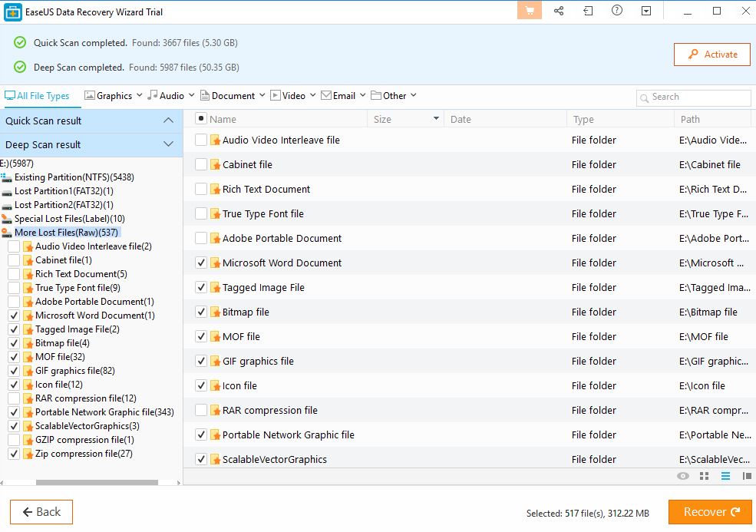The height and width of the screenshot is (532, 756).
Task: Click folder icon of GZIP compression file tree item
Action: pyautogui.click(x=28, y=440)
